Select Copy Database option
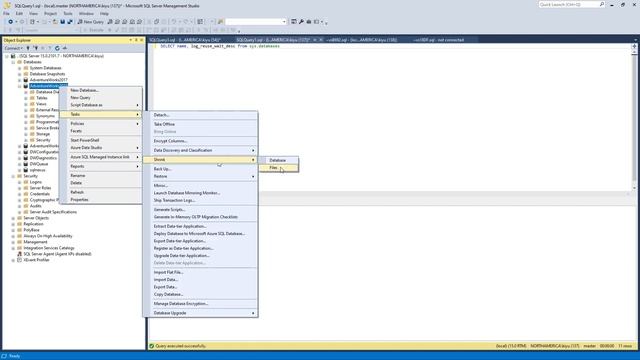This screenshot has width=640, height=360. (200, 294)
